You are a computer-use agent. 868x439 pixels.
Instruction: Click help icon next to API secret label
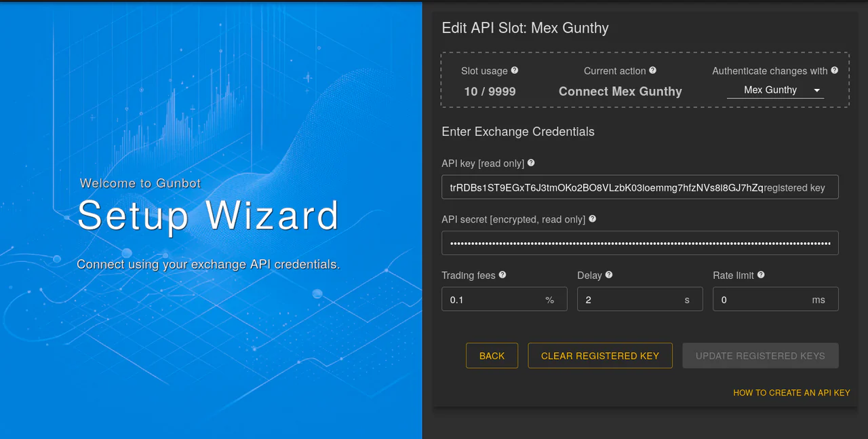coord(592,219)
